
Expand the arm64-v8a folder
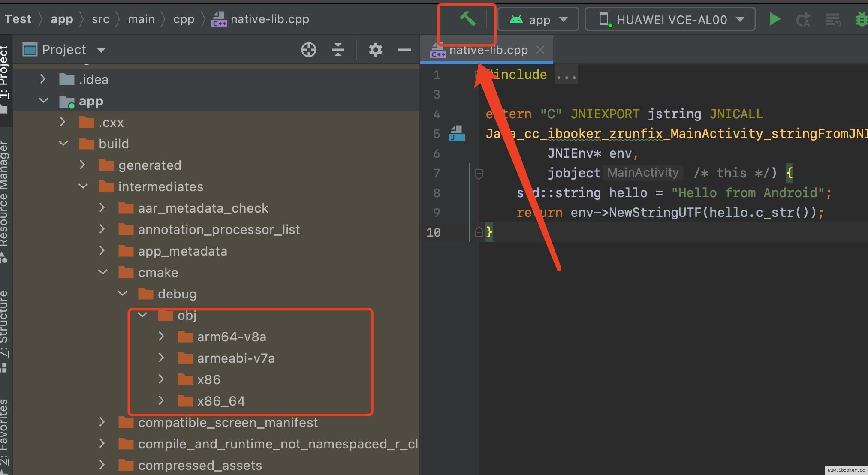click(161, 336)
